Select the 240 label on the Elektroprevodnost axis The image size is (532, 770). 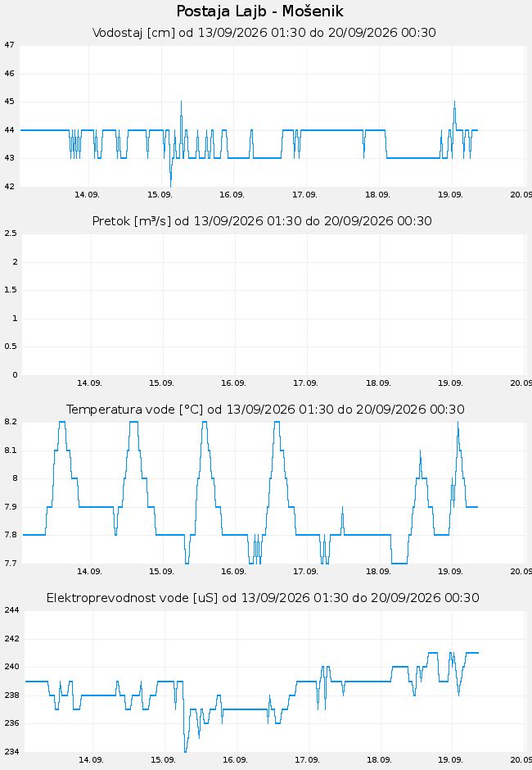click(x=11, y=667)
